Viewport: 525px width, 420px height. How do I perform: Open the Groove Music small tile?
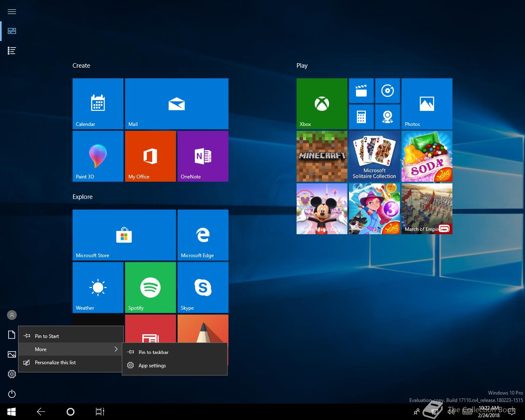tap(388, 91)
